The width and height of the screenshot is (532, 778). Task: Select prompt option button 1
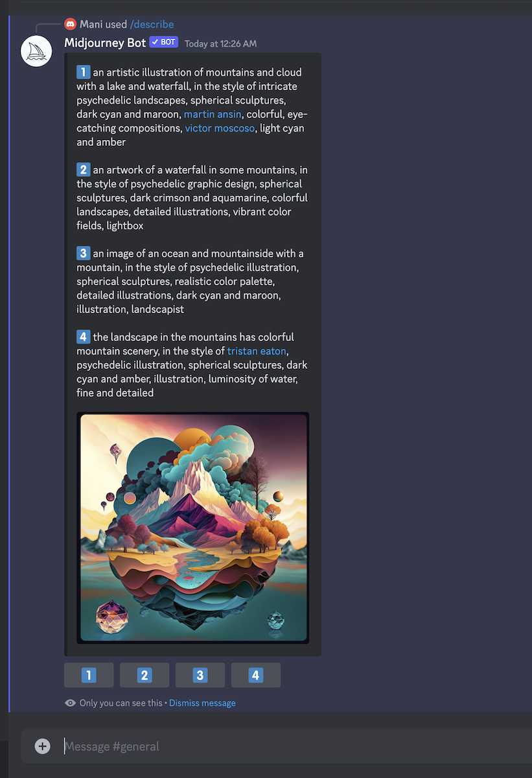coord(89,675)
